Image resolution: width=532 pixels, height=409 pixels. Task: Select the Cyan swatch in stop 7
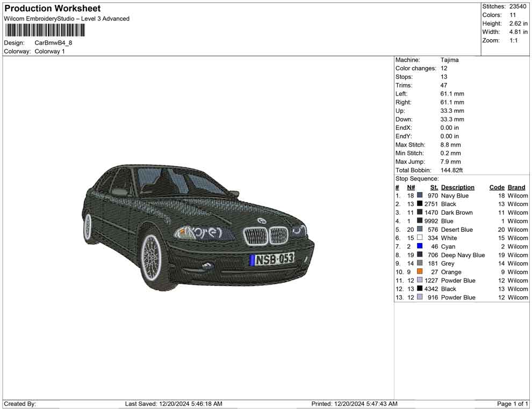(419, 246)
